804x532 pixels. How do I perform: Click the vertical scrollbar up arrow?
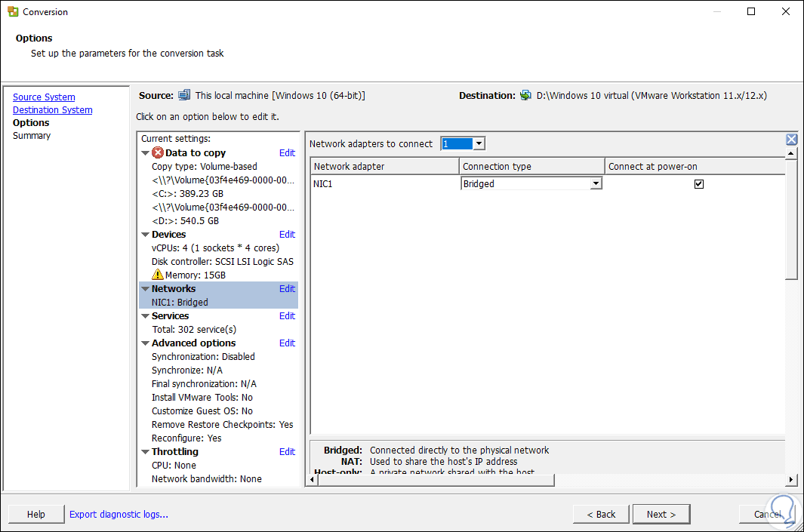[x=791, y=153]
